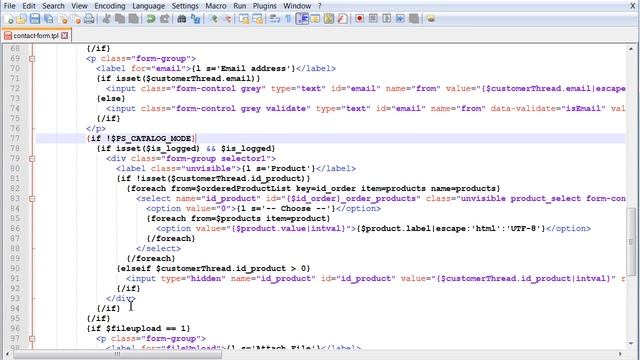Open the Plugins menu

pos(264,6)
